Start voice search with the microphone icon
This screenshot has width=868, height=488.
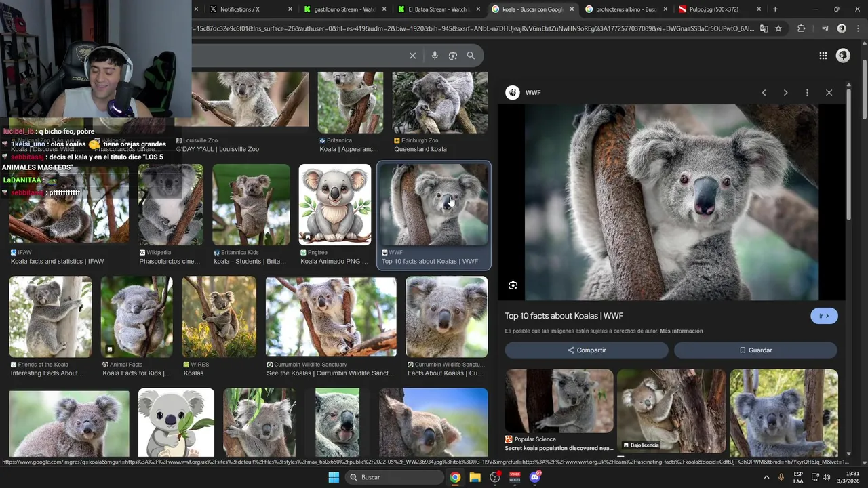coord(435,56)
